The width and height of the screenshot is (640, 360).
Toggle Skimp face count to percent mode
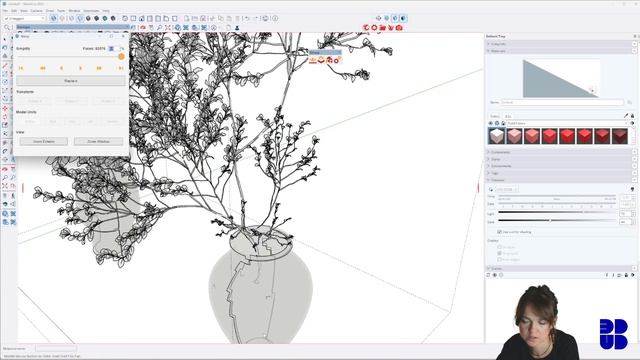coord(122,48)
